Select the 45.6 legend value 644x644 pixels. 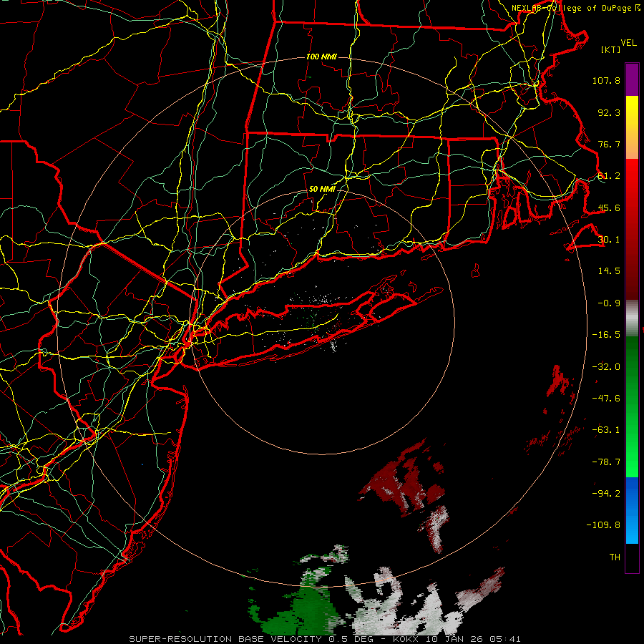tap(609, 208)
